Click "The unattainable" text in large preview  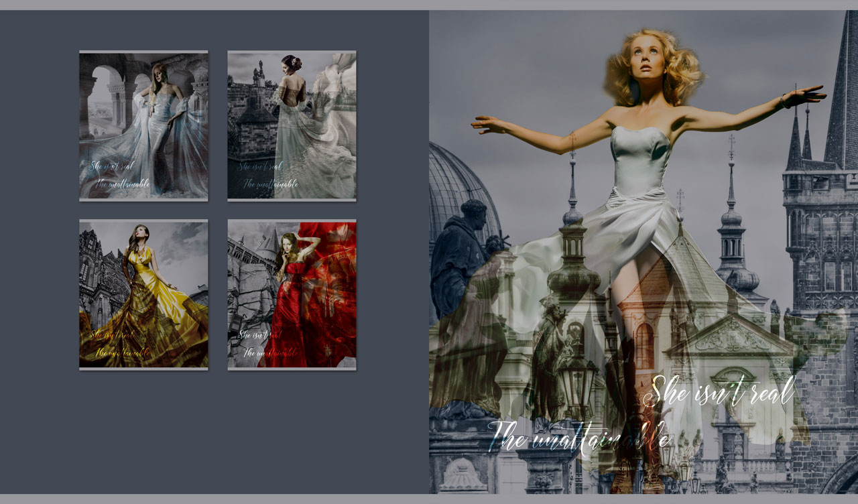coord(579,436)
